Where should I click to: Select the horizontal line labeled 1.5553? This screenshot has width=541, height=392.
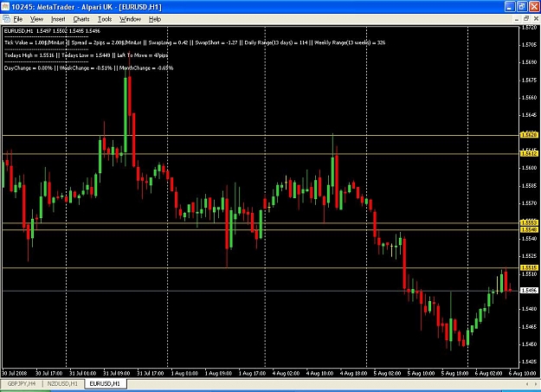tap(261, 223)
